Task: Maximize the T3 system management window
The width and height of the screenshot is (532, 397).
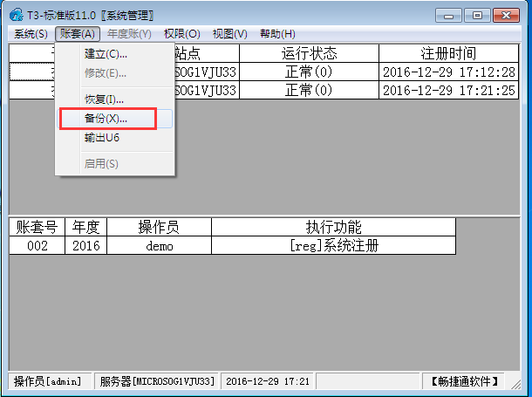Action: (476, 15)
